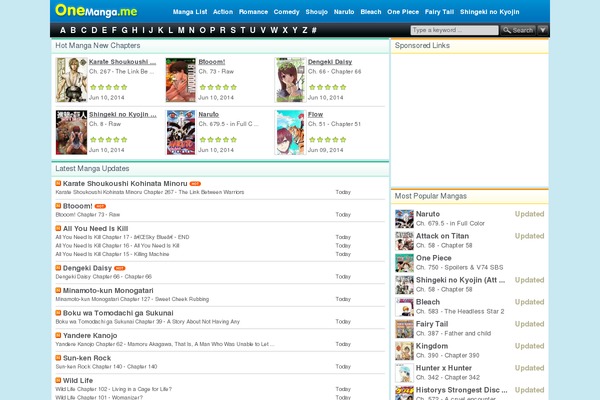
Task: Open Kingdom title in Most Popular Mangas
Action: pyautogui.click(x=432, y=346)
